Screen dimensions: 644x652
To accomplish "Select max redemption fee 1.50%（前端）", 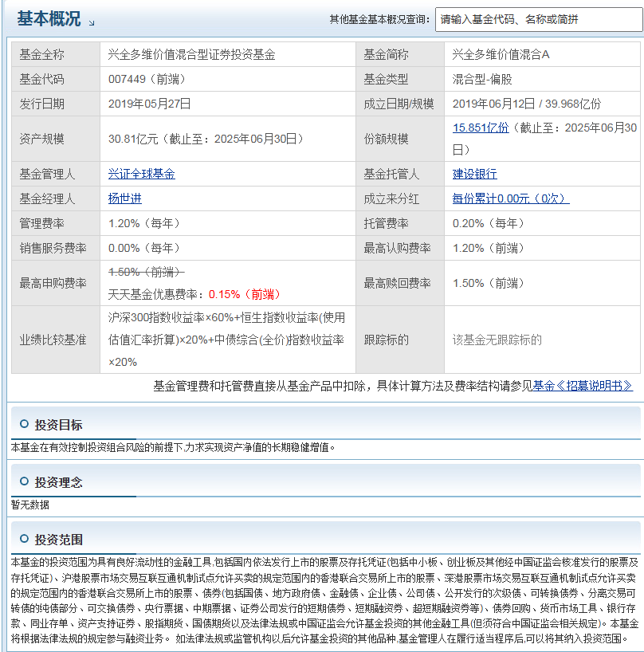I will (488, 283).
